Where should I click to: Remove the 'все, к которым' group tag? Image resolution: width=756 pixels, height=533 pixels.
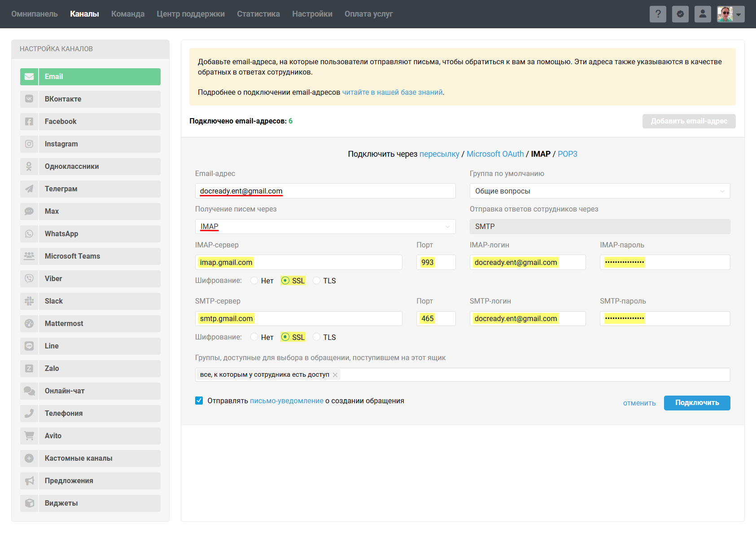335,375
